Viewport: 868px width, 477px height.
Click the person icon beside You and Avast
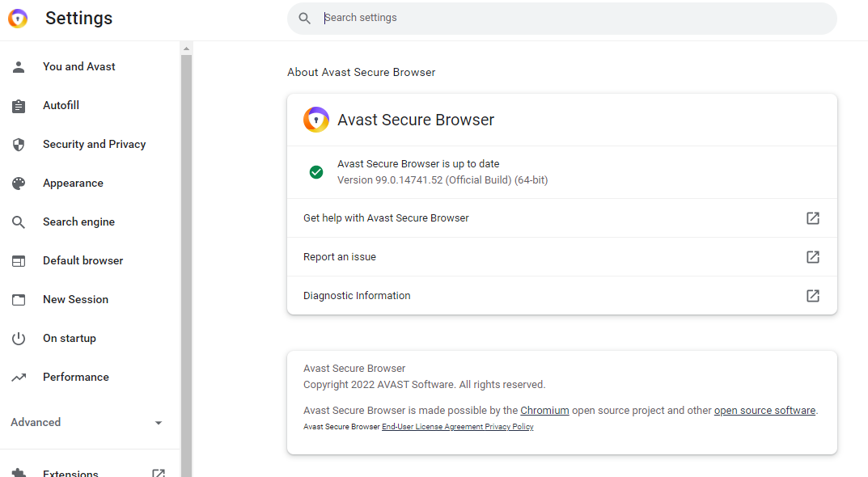(x=19, y=67)
